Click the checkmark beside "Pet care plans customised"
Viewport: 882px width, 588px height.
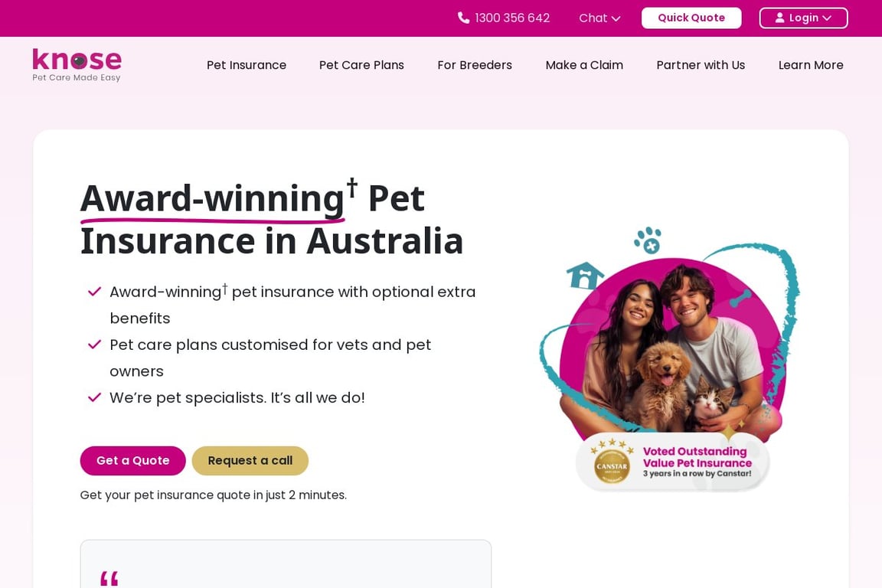pyautogui.click(x=94, y=345)
